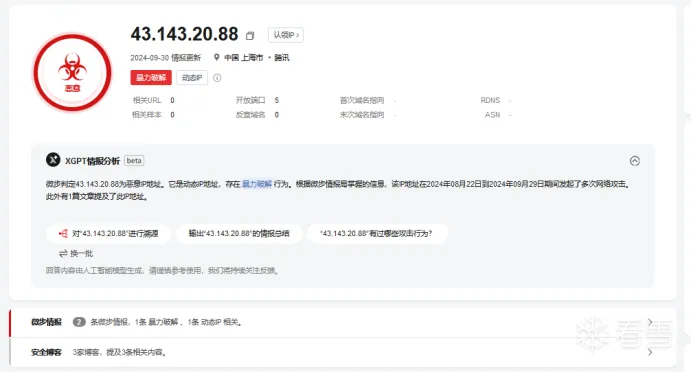Choose suggestion 对"43.143.20.88"进行溯源
The image size is (692, 373).
108,234
